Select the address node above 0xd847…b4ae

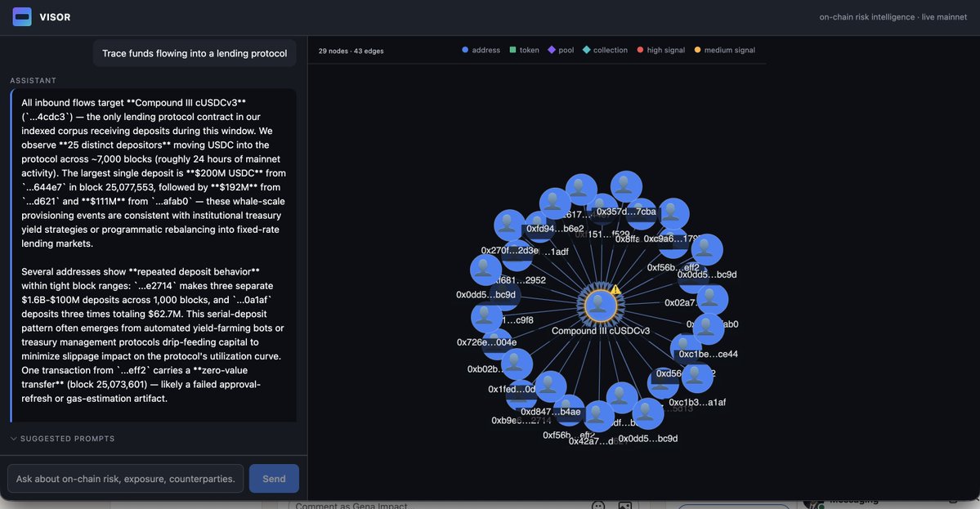[x=551, y=386]
